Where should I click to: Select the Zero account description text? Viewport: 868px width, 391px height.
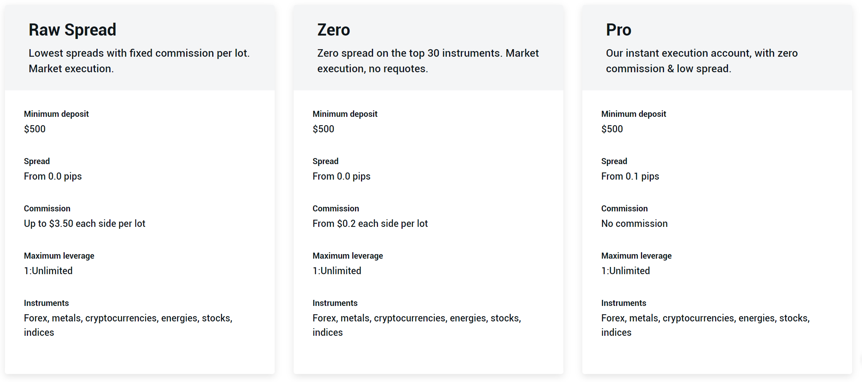(x=428, y=61)
